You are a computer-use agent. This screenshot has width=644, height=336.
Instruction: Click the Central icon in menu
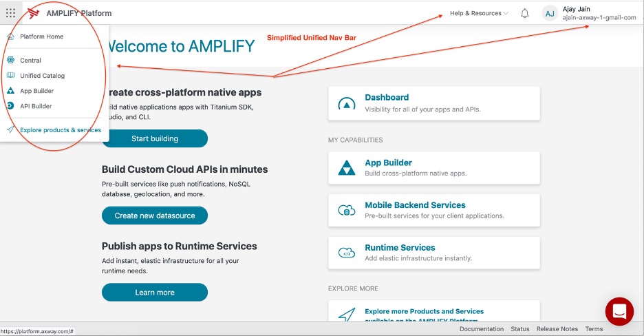coord(11,60)
